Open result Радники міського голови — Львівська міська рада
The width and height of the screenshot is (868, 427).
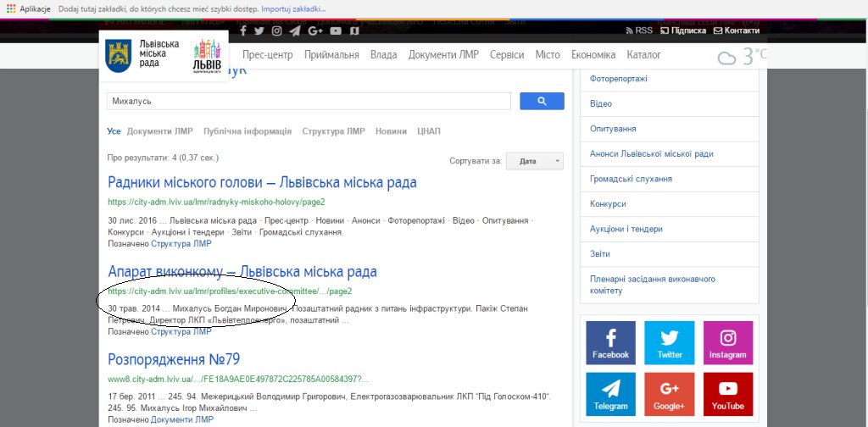point(263,182)
